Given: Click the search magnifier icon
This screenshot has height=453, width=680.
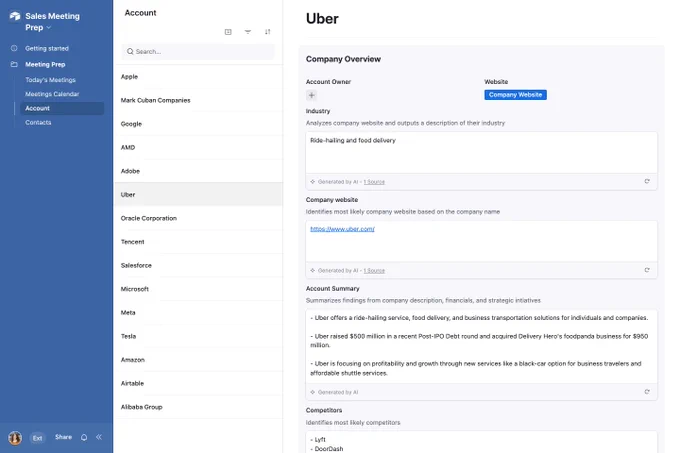Looking at the screenshot, I should (130, 52).
